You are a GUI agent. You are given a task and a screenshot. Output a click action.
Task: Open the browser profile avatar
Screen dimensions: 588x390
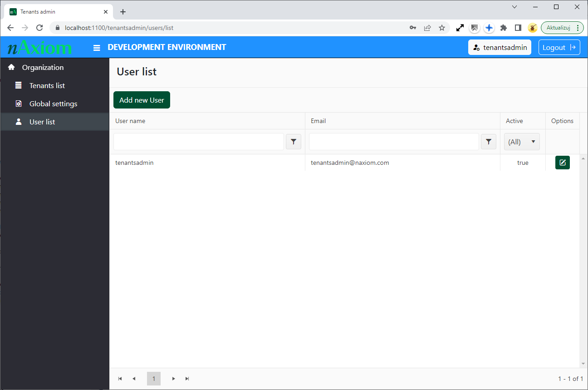(x=532, y=28)
